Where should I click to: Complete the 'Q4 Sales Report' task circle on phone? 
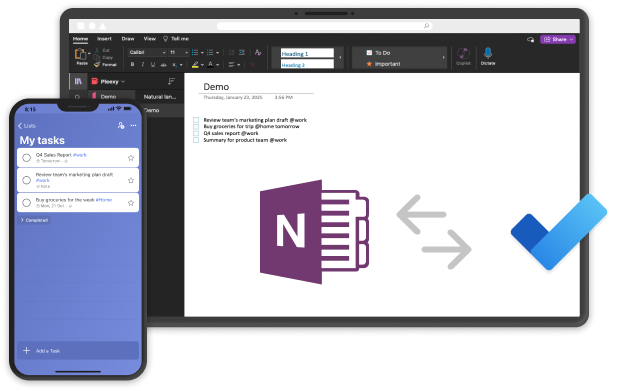pos(26,158)
